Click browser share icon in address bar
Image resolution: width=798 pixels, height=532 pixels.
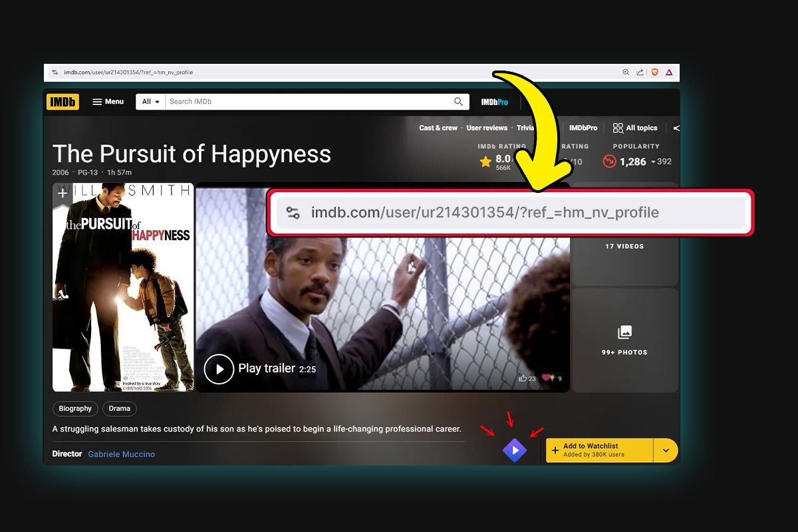coord(640,72)
